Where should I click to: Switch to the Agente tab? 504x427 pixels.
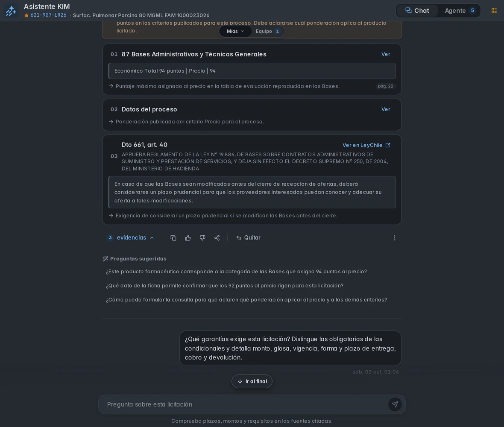tap(460, 11)
